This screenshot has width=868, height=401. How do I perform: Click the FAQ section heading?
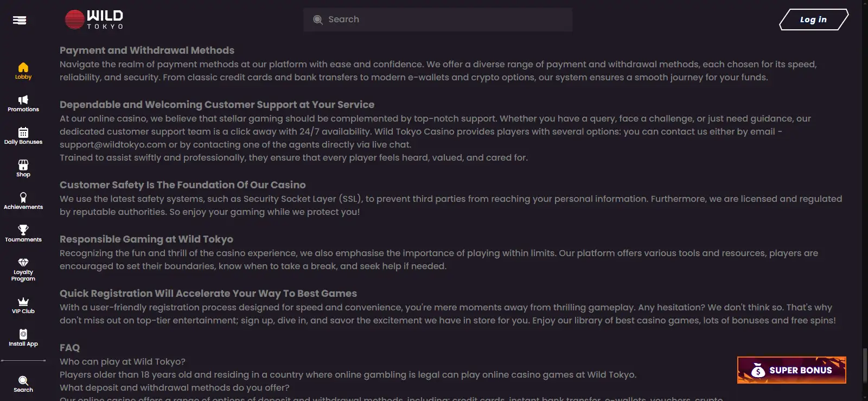(x=69, y=348)
